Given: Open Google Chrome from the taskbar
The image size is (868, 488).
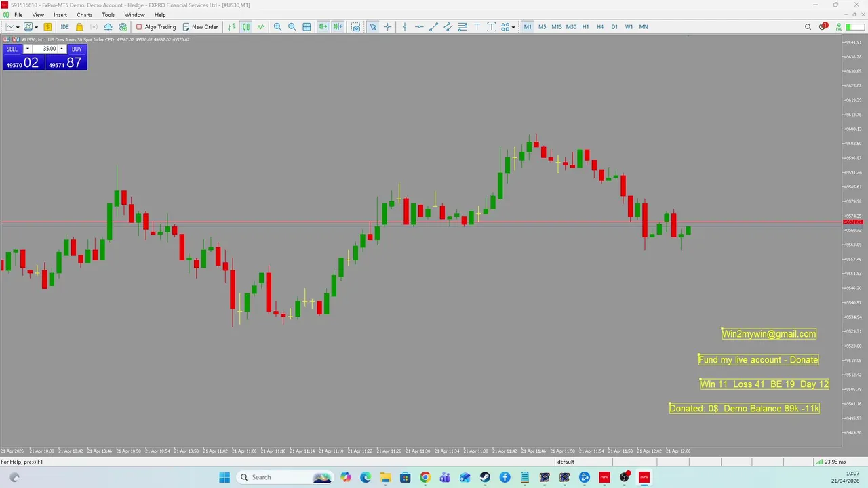Looking at the screenshot, I should click(425, 477).
